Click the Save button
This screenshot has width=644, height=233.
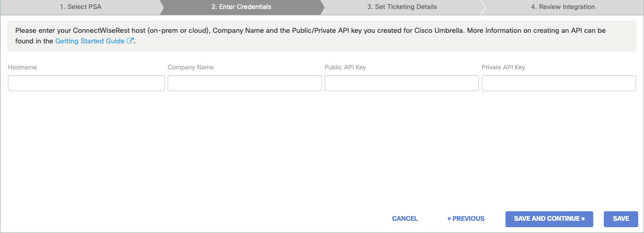(621, 219)
